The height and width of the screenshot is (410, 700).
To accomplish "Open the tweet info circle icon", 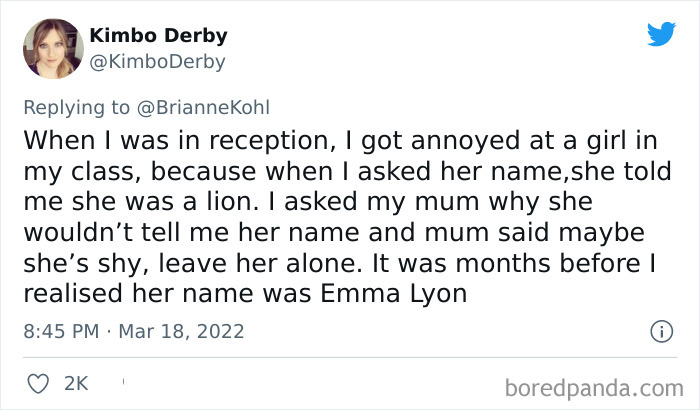I will pyautogui.click(x=660, y=330).
